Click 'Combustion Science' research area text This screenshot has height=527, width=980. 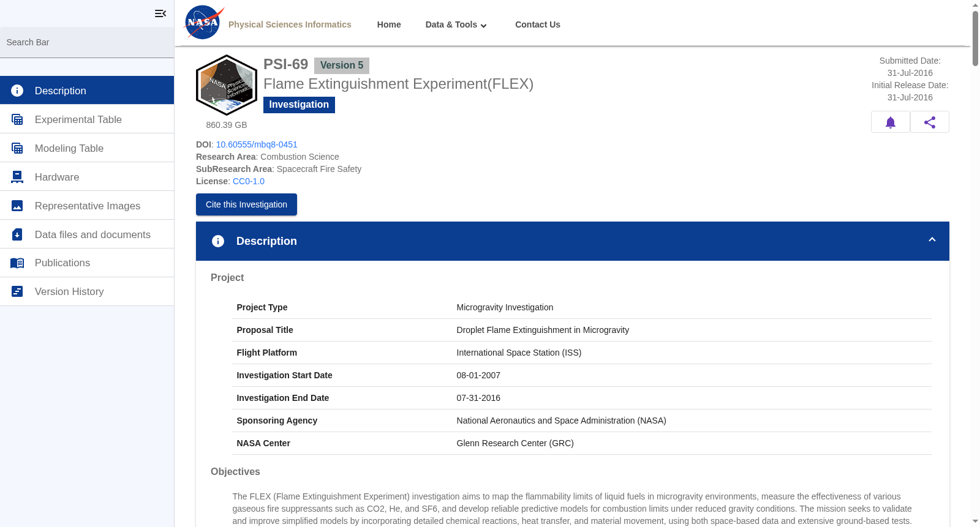(x=300, y=157)
